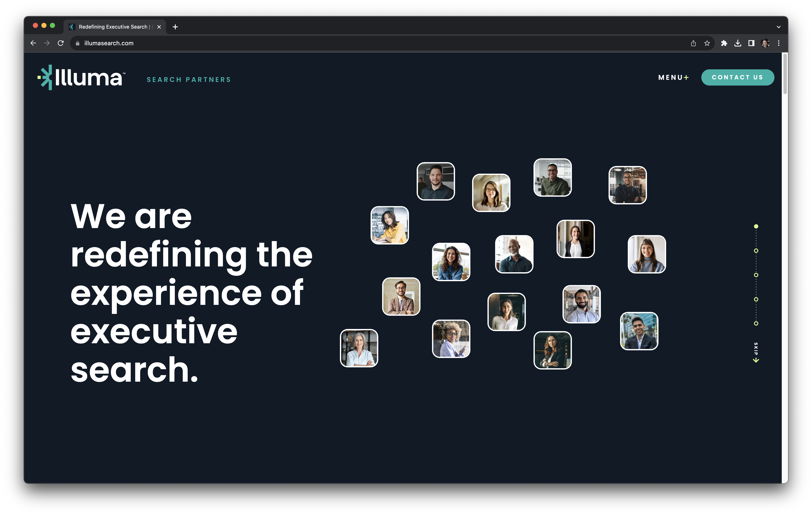This screenshot has width=812, height=515.
Task: Toggle the browser side panel icon
Action: click(751, 43)
